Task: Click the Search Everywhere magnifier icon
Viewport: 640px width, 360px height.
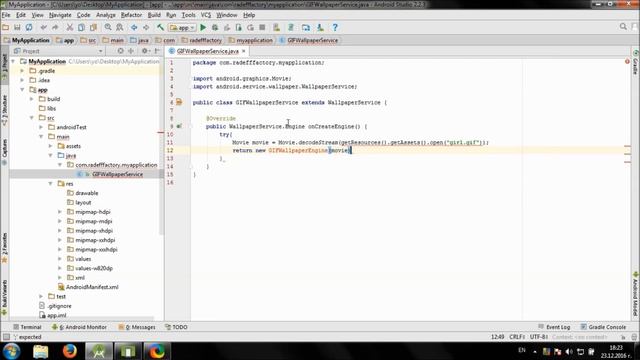Action: pyautogui.click(x=623, y=27)
